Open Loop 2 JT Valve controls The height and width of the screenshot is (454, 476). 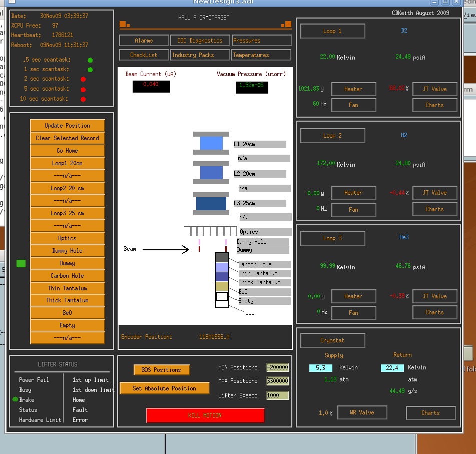pos(435,193)
